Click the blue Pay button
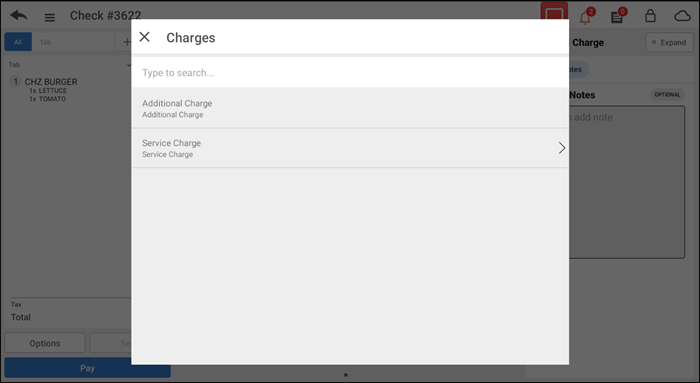The image size is (700, 383). pyautogui.click(x=88, y=368)
